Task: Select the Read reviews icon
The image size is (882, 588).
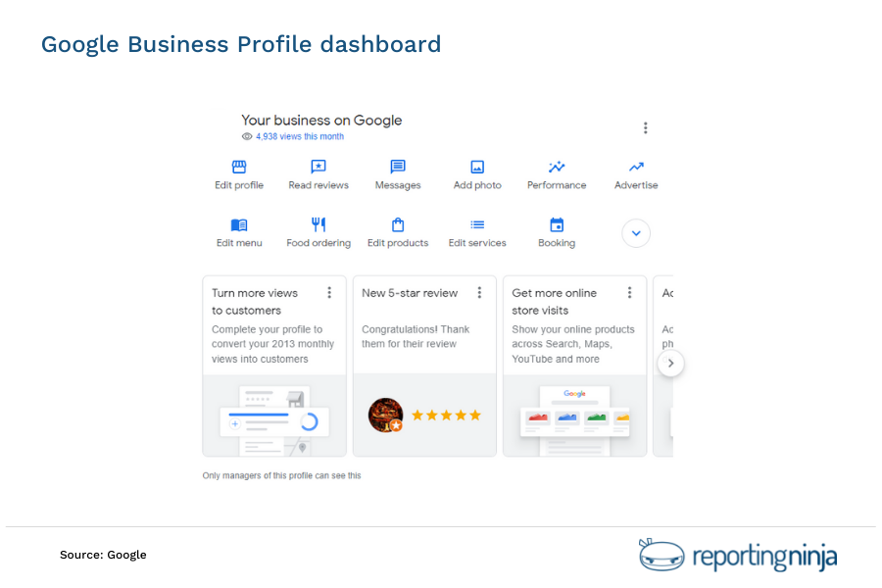Action: (x=318, y=168)
